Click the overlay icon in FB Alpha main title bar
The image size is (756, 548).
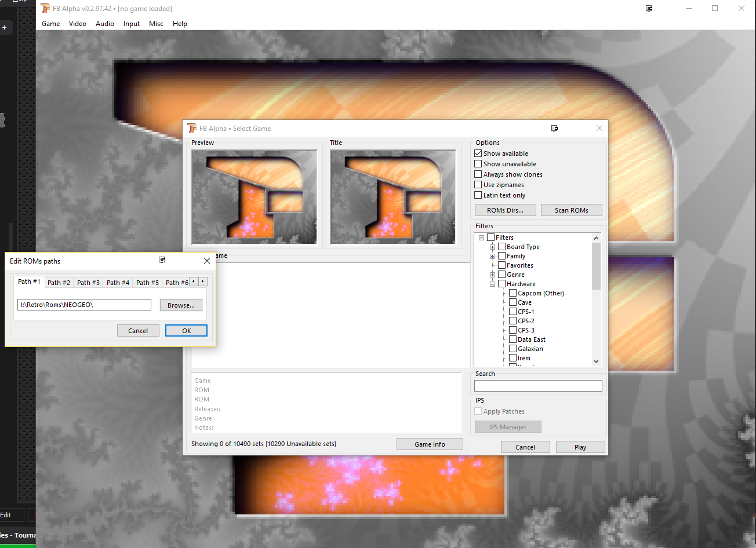[x=649, y=8]
